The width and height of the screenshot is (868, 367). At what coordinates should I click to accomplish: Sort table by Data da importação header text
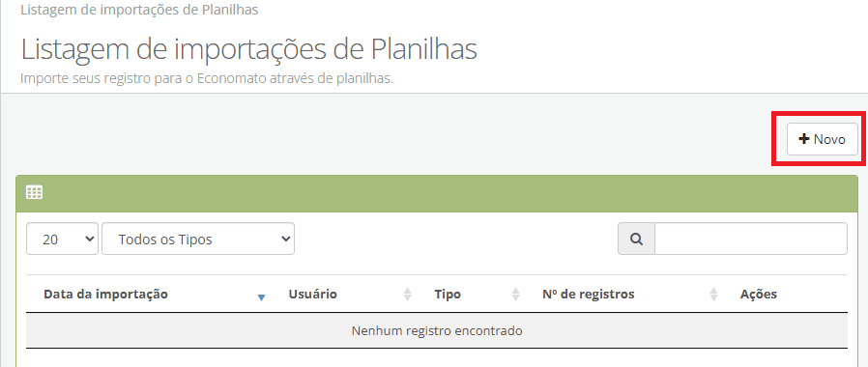click(x=105, y=294)
